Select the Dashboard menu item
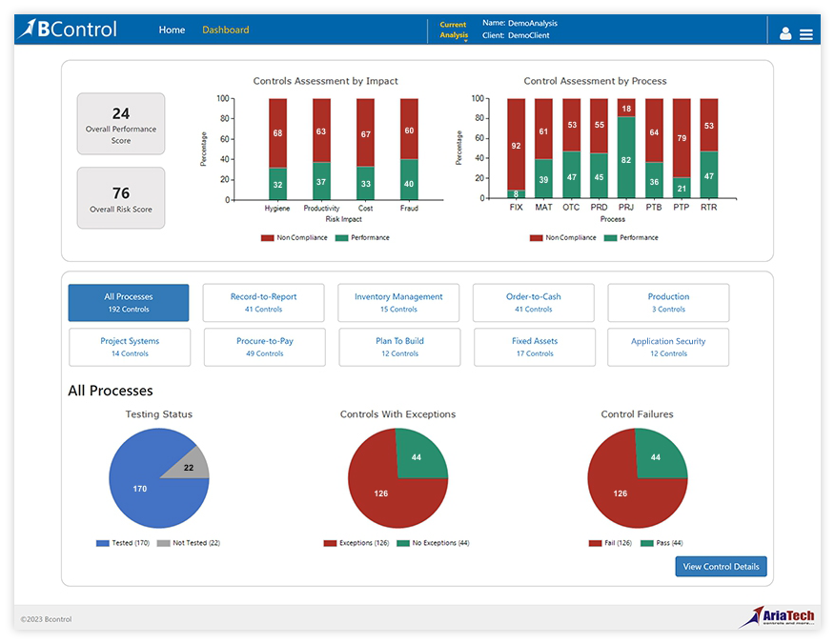 point(225,30)
